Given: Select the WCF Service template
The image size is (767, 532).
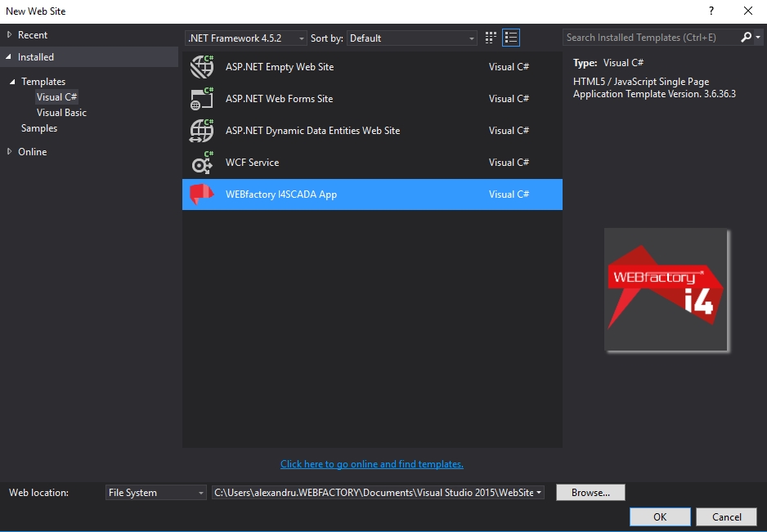Looking at the screenshot, I should click(x=372, y=163).
